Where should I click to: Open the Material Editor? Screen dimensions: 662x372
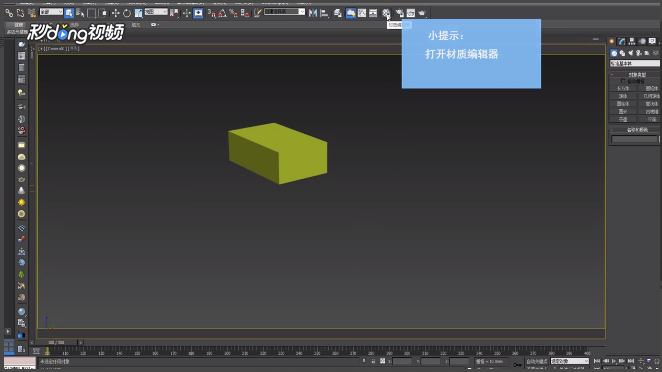click(386, 13)
